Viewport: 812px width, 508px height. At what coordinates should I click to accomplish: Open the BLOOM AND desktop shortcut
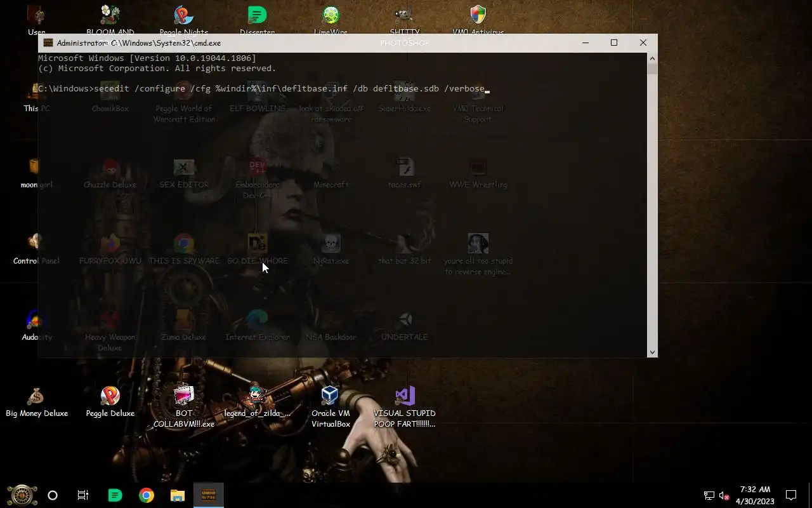coord(110,19)
